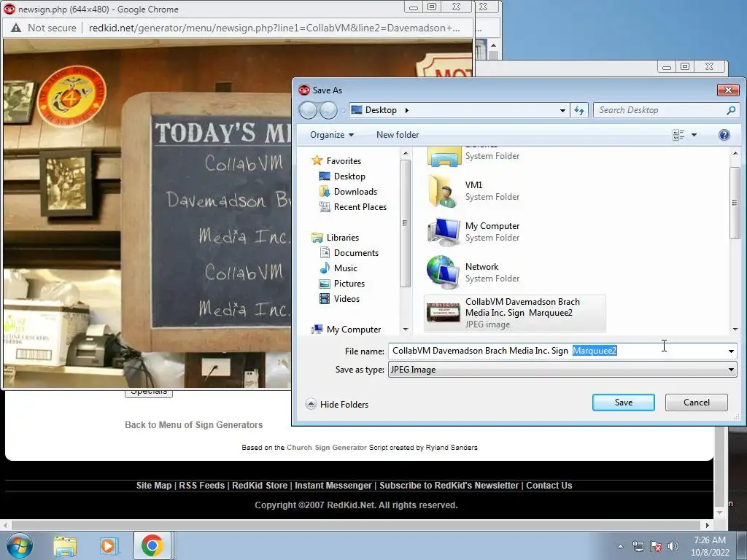Open the Site Map footer link

(x=154, y=485)
